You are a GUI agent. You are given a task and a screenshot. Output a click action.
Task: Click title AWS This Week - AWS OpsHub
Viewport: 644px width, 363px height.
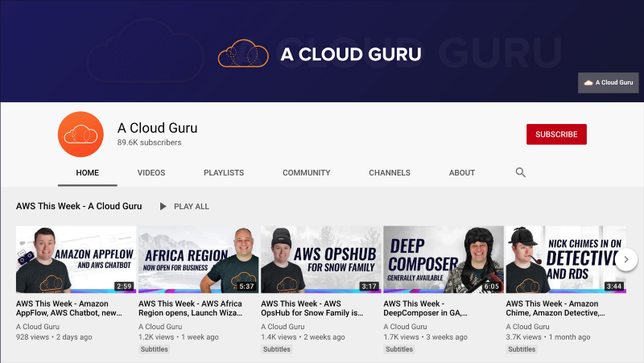312,308
